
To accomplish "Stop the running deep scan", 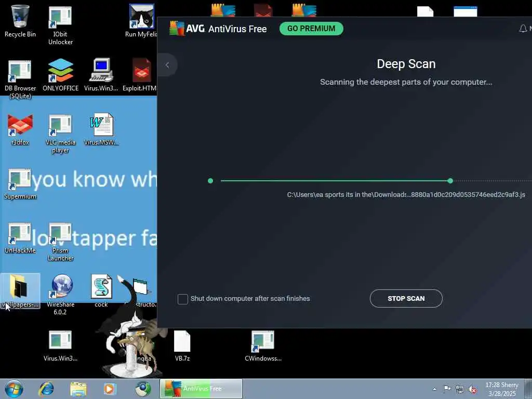I will 406,299.
